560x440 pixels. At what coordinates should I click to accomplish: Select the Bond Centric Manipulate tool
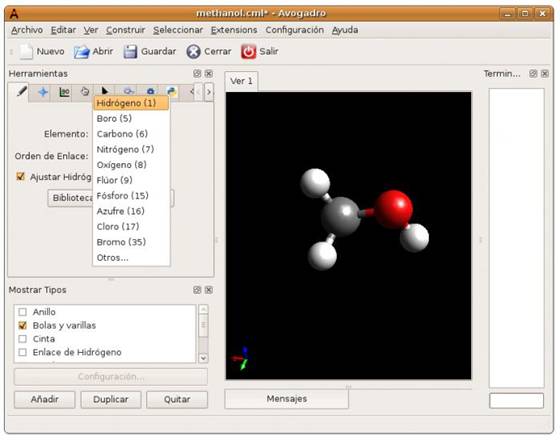pos(64,92)
